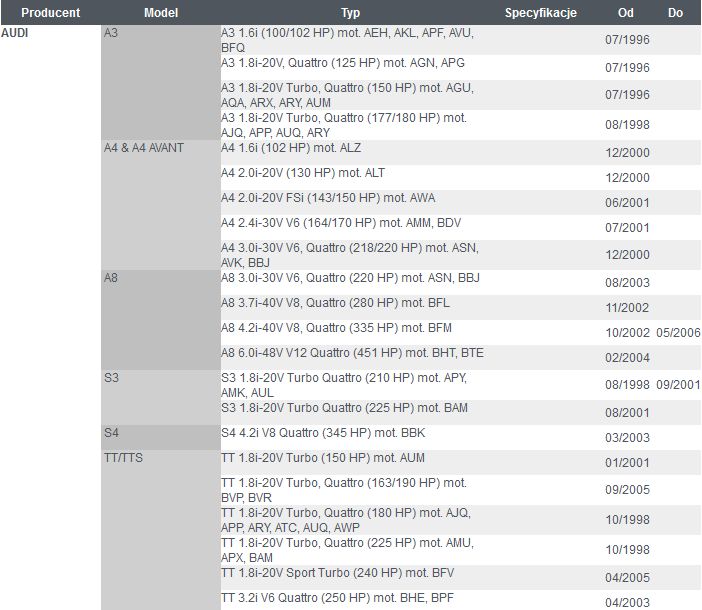
Task: Click the Do column header
Action: click(x=675, y=13)
